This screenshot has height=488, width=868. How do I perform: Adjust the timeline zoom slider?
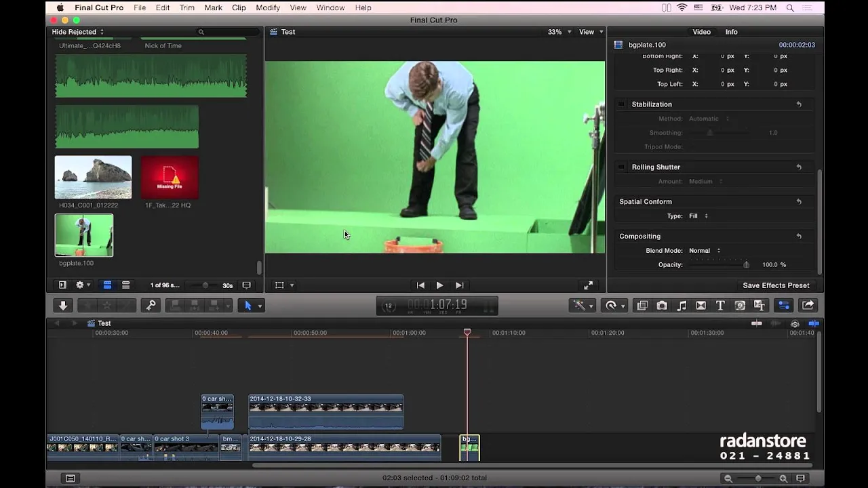click(x=758, y=479)
